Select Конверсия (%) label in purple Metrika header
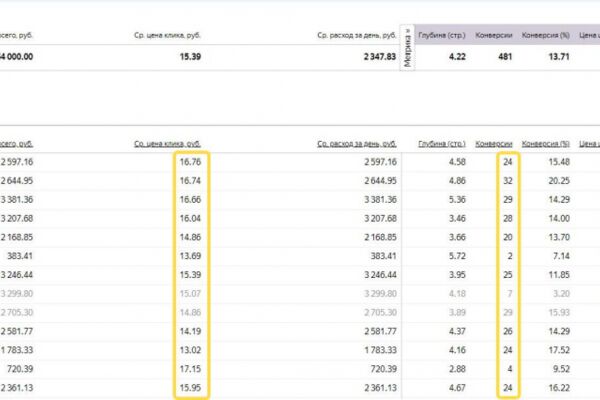This screenshot has width=600, height=400. (x=546, y=35)
